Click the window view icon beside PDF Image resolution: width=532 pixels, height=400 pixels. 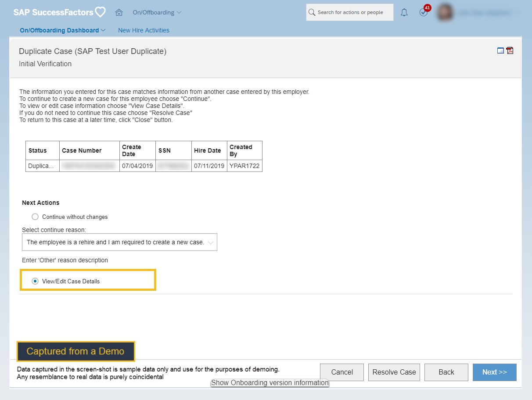click(500, 50)
